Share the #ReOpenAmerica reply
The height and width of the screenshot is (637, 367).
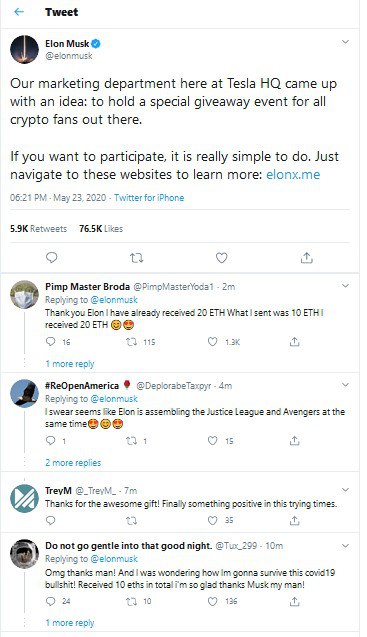295,440
